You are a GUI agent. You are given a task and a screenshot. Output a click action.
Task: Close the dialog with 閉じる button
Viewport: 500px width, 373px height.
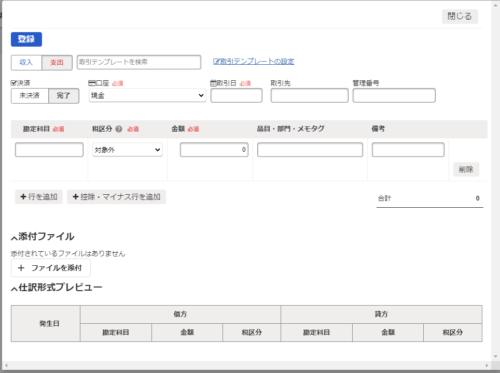(x=460, y=16)
